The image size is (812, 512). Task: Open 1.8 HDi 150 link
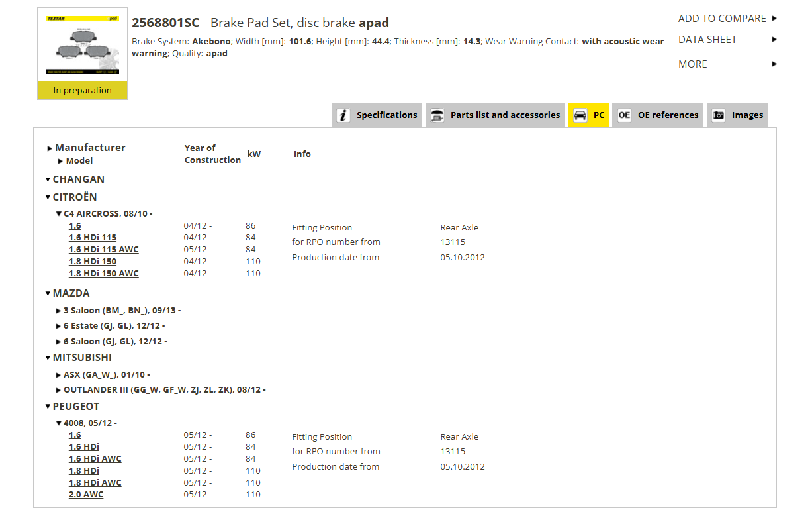point(93,262)
